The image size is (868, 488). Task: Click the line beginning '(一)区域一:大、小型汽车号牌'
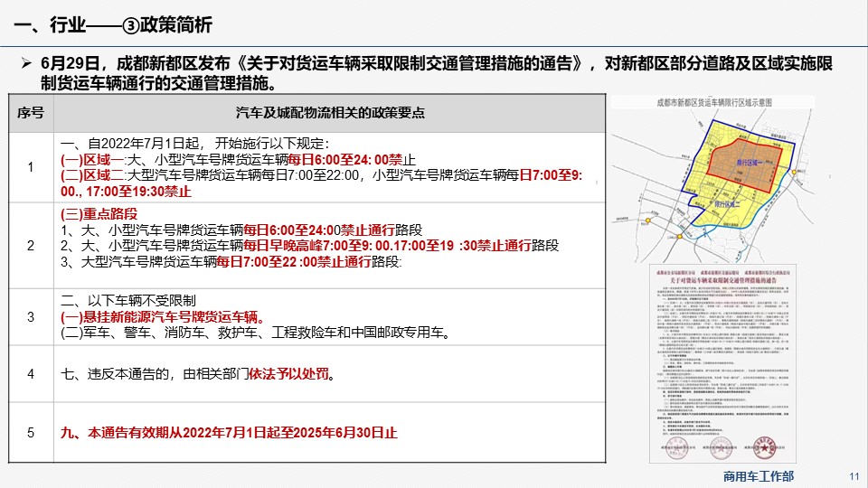click(238, 160)
